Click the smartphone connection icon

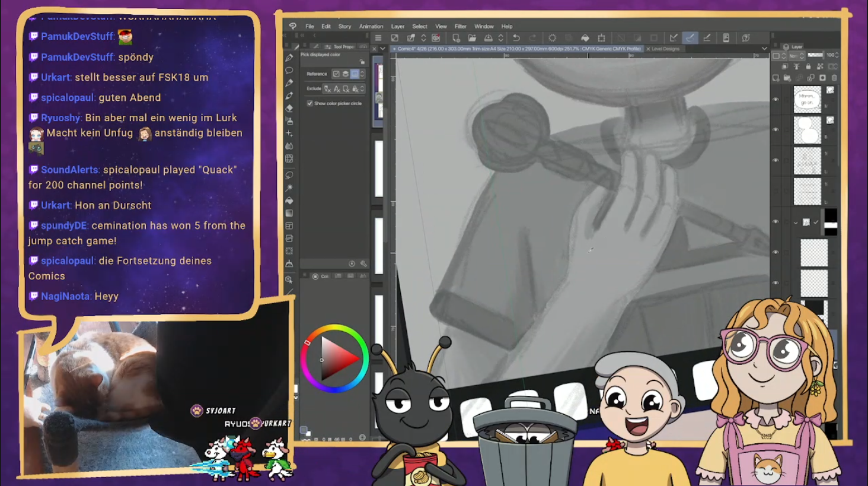coord(726,38)
